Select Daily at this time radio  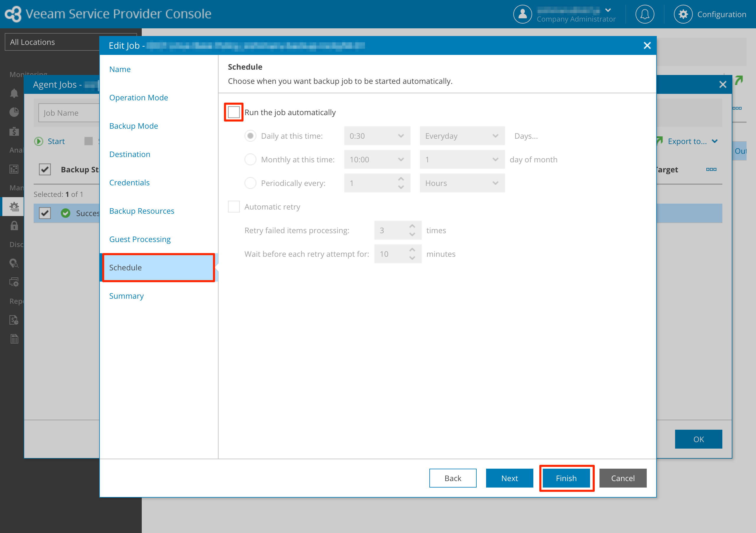[250, 136]
